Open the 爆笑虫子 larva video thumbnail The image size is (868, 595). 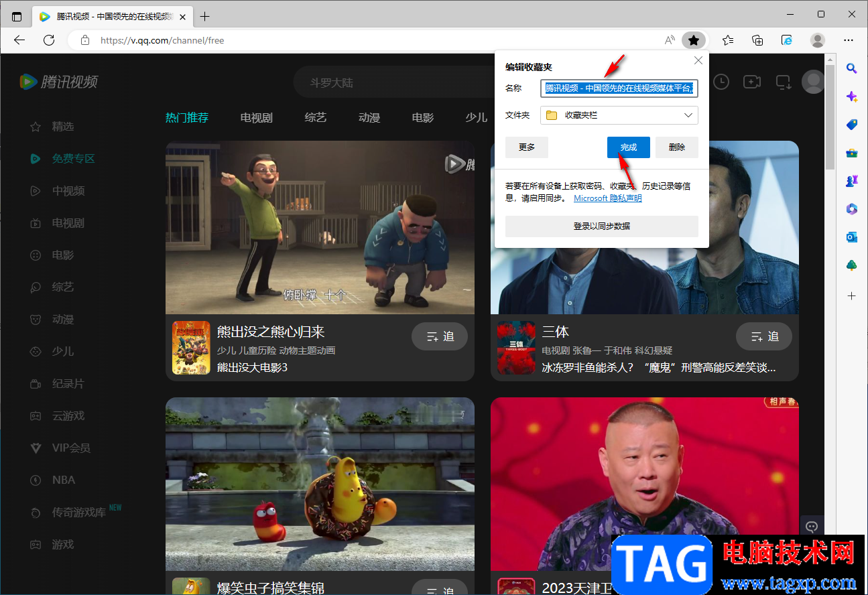click(320, 484)
